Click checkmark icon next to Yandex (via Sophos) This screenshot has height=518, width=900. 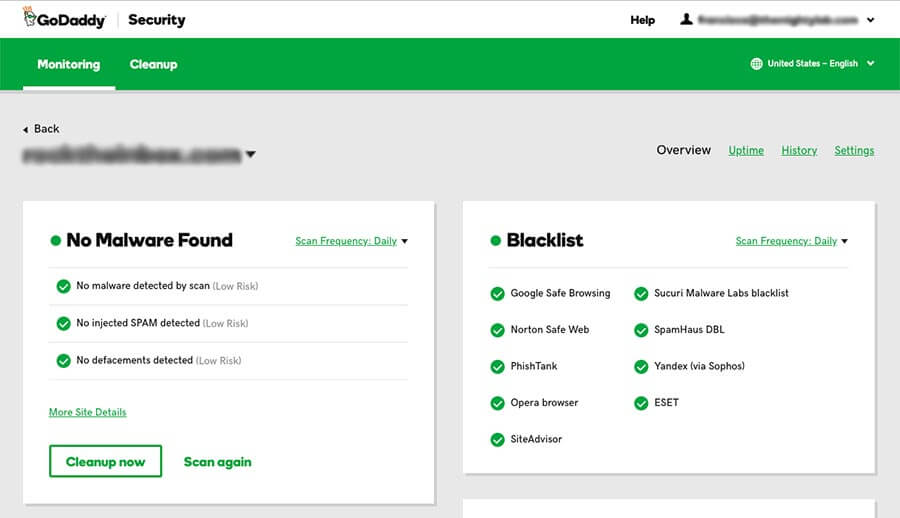pyautogui.click(x=641, y=366)
